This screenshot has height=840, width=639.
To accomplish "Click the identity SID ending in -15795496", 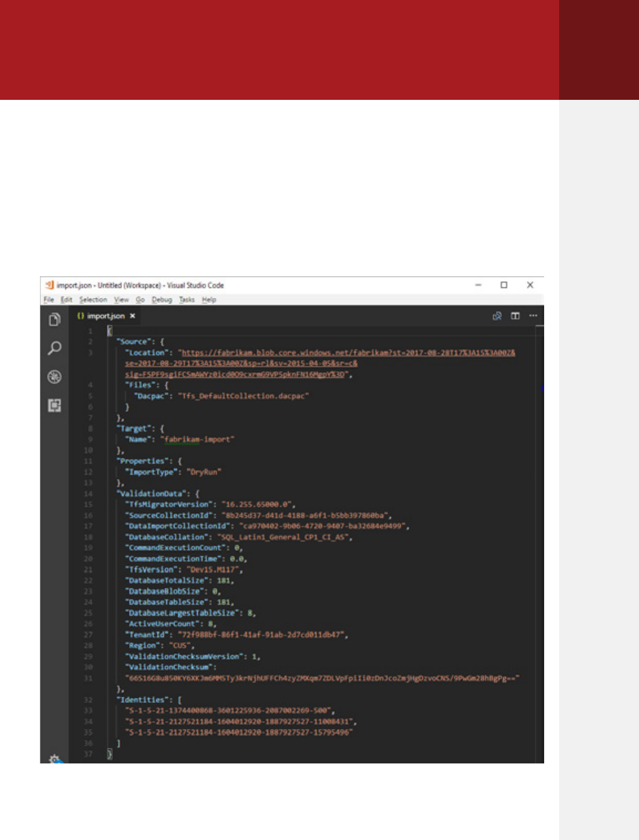I will pos(239,732).
